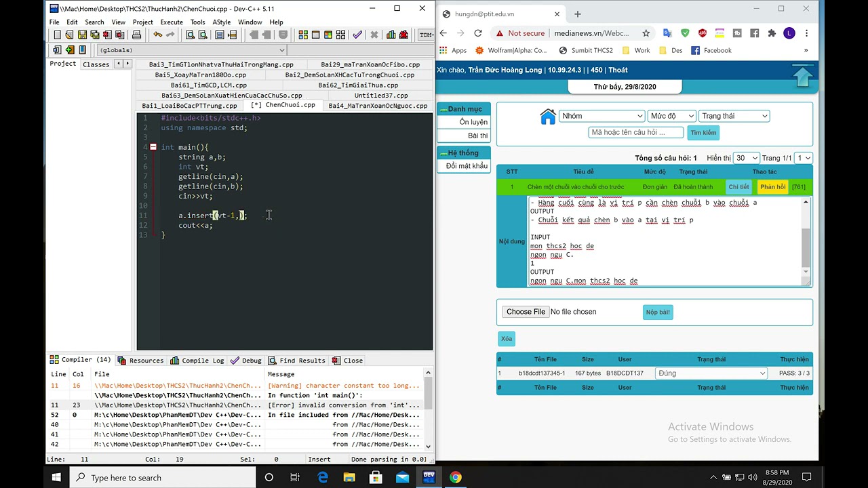Open the Execute menu
Screen dimensions: 868x488
pyautogui.click(x=172, y=22)
